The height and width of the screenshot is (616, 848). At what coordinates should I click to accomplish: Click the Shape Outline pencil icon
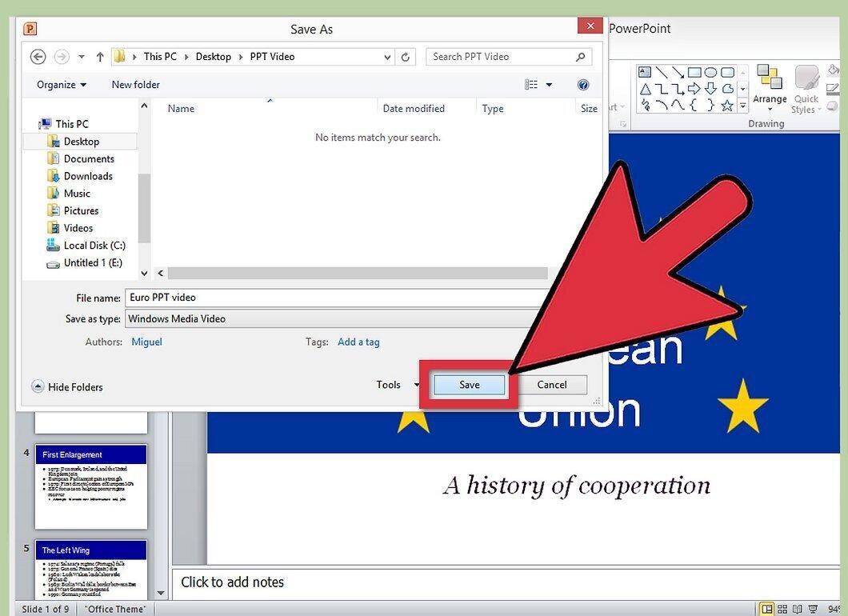[x=834, y=88]
